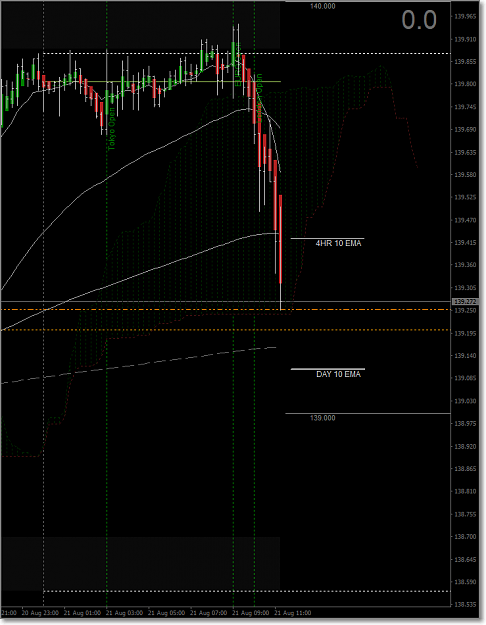The width and height of the screenshot is (486, 625).
Task: Click the orange dotted horizontal line
Action: [226, 330]
